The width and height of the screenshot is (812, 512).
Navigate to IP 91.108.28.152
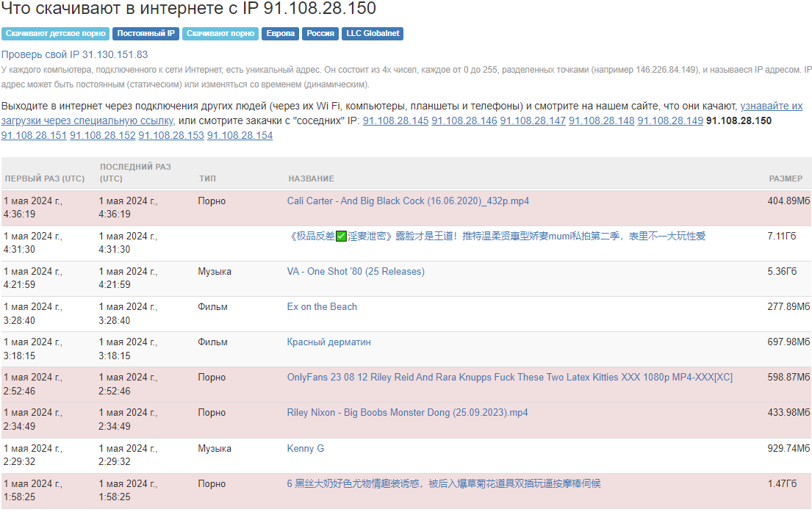pyautogui.click(x=103, y=135)
